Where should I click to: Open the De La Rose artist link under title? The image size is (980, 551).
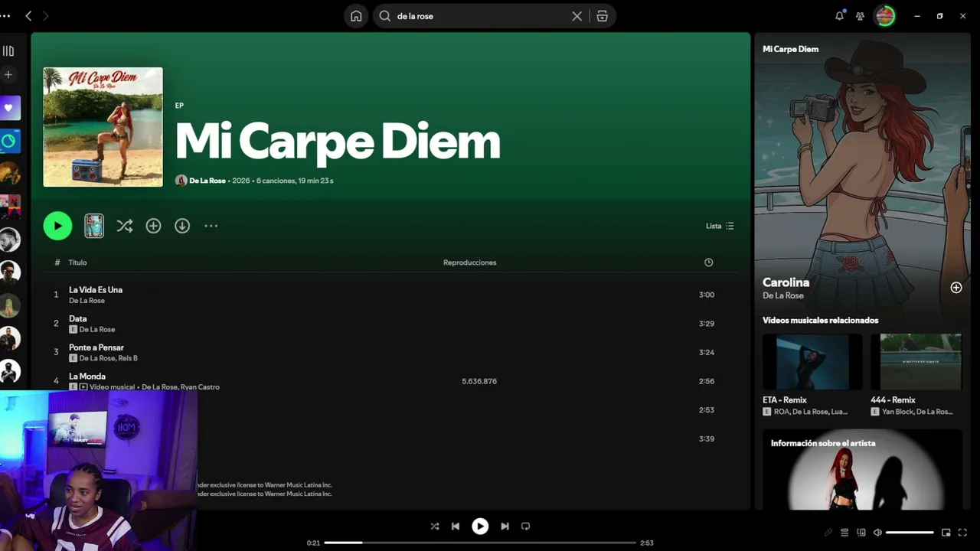click(x=207, y=181)
